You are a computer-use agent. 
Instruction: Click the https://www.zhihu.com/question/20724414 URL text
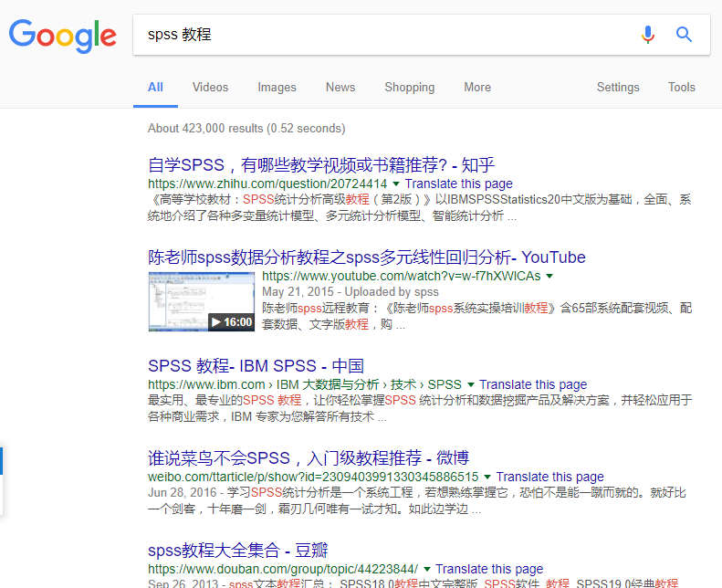(267, 184)
